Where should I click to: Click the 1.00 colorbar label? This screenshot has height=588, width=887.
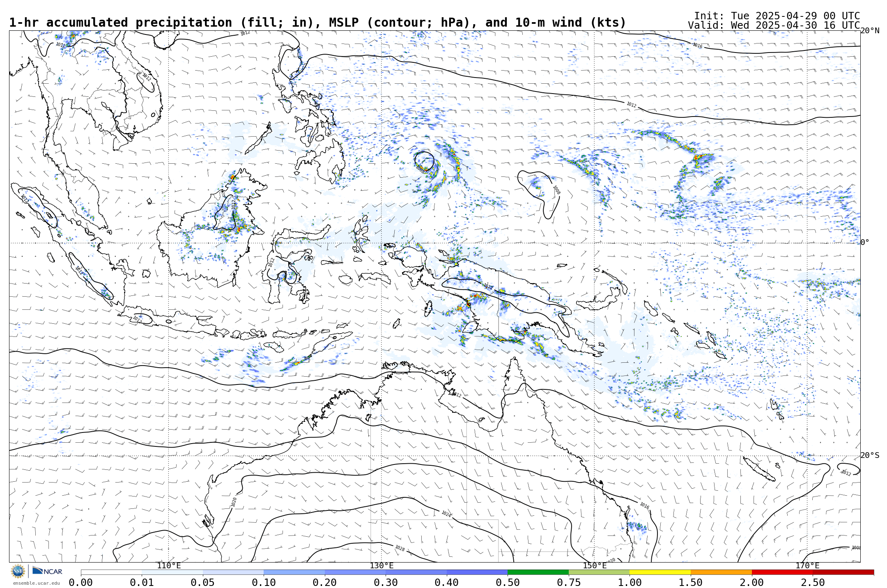[x=630, y=583]
